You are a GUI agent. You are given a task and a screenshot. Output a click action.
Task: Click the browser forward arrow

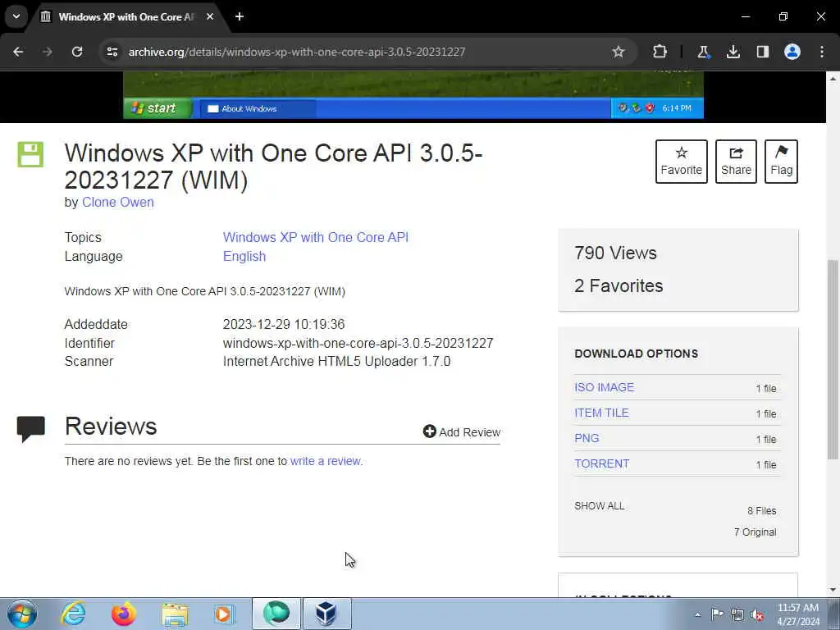48,52
